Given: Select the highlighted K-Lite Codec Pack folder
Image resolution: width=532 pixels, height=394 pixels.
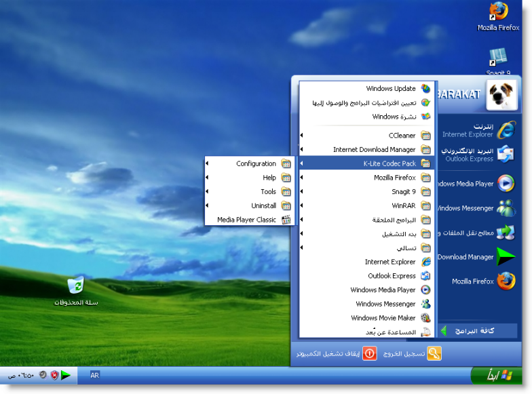Looking at the screenshot, I should (366, 163).
